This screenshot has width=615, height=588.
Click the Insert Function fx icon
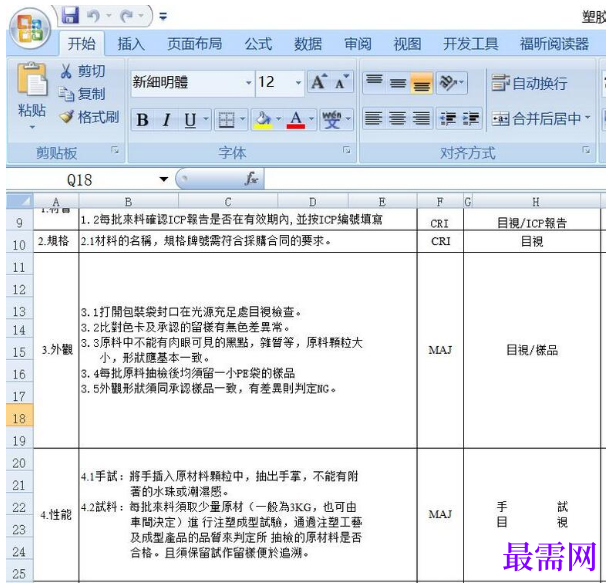point(251,179)
